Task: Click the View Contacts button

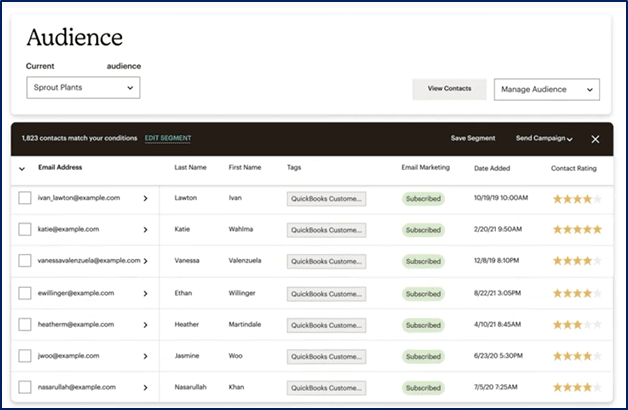Action: (449, 89)
